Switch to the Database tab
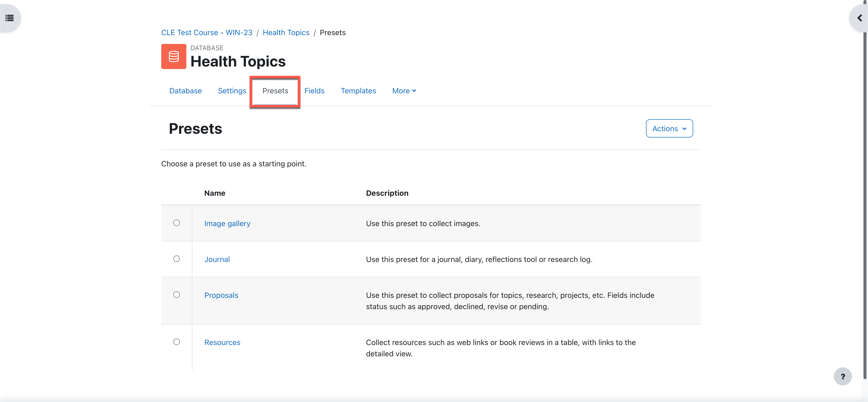The image size is (868, 402). click(185, 91)
